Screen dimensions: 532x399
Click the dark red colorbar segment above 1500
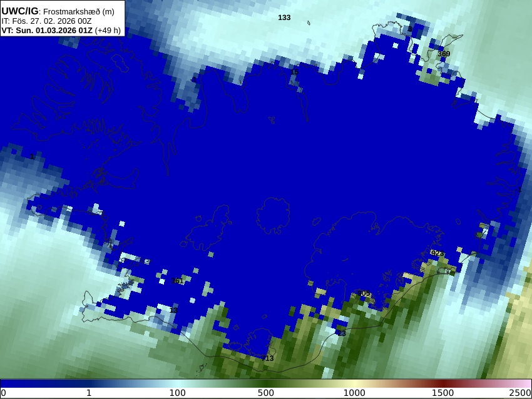[x=443, y=383]
